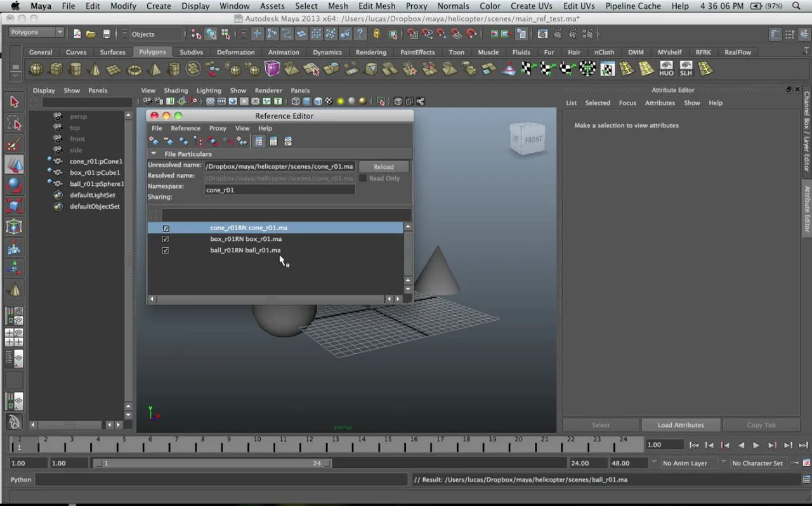
Task: Open the No Character Set dropdown
Action: coord(757,463)
